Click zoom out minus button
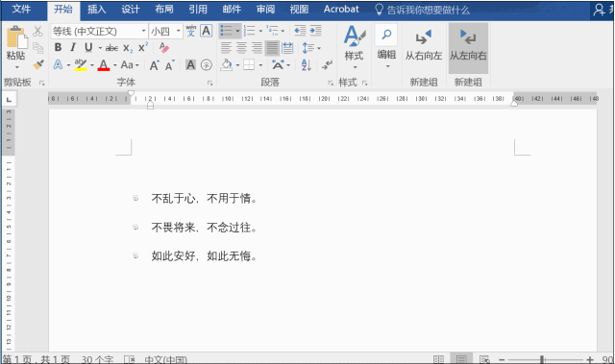This screenshot has height=364, width=615. [502, 359]
